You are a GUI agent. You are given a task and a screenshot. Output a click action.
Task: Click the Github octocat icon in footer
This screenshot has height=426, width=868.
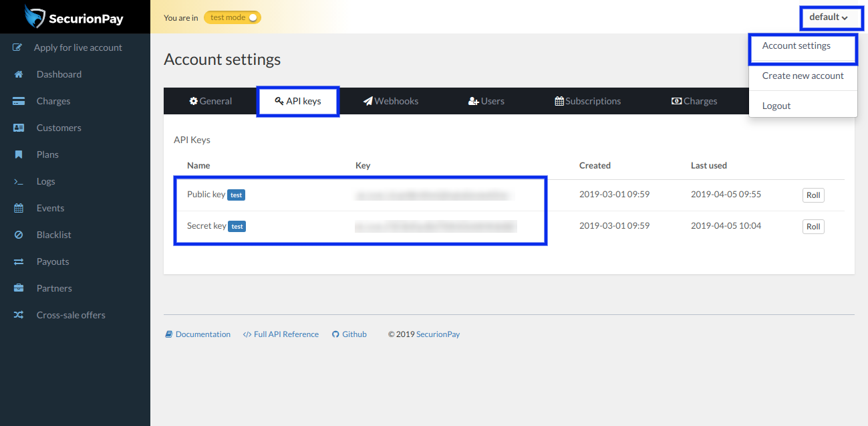click(x=335, y=334)
